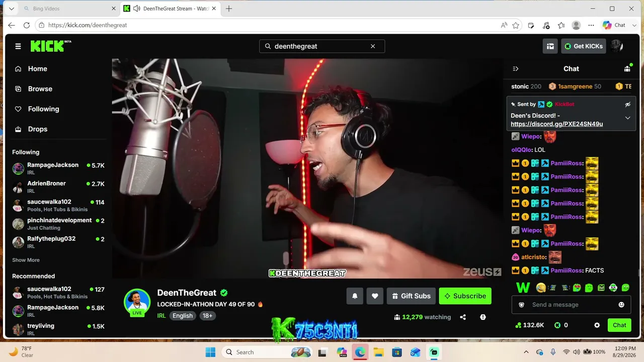Follow DeenTheGreat with the heart button
The image size is (644, 362).
pos(375,296)
